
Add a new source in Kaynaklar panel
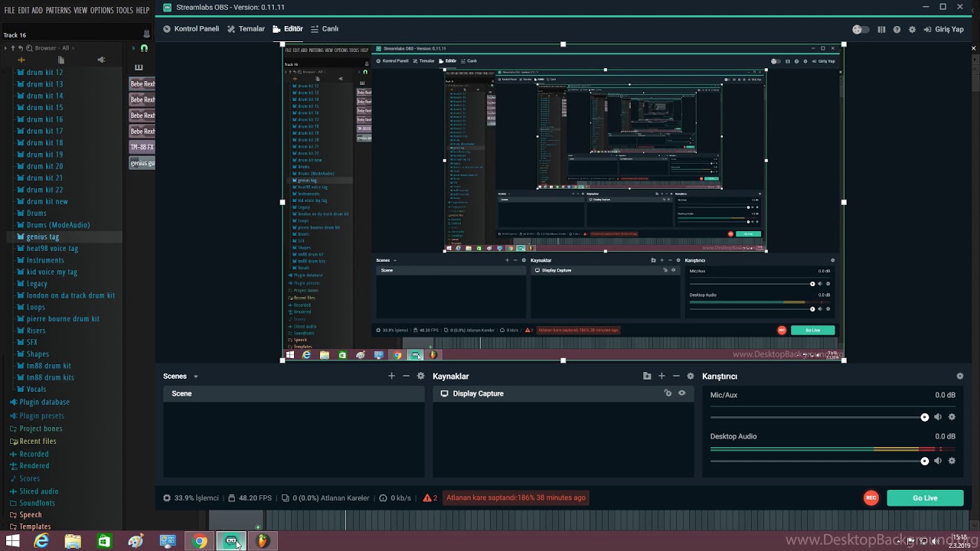(x=661, y=376)
